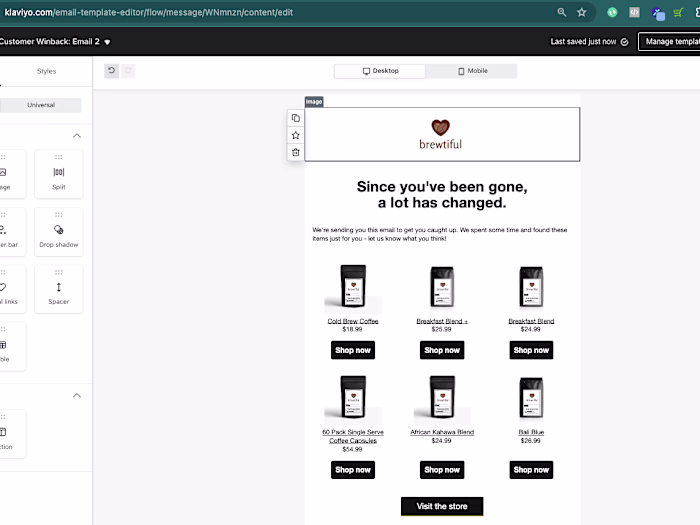This screenshot has width=700, height=525.
Task: Open the Breakfast Blend link priced $24.99
Action: tap(531, 321)
